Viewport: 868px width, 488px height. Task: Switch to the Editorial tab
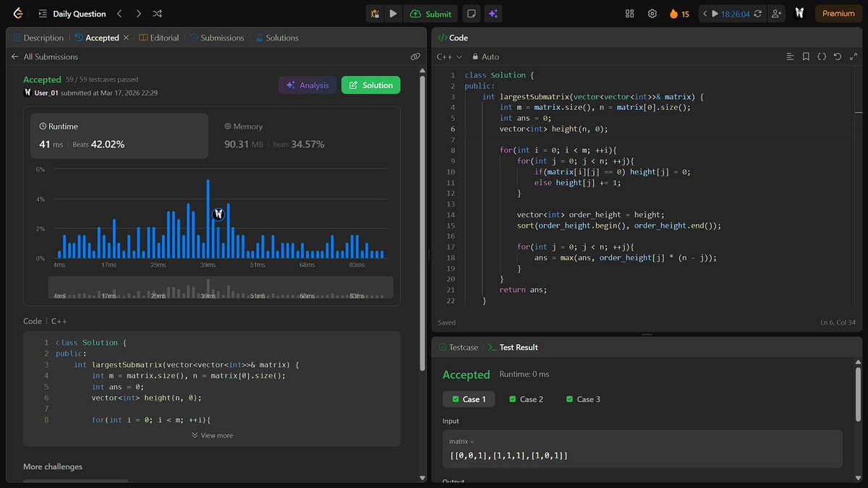(158, 38)
